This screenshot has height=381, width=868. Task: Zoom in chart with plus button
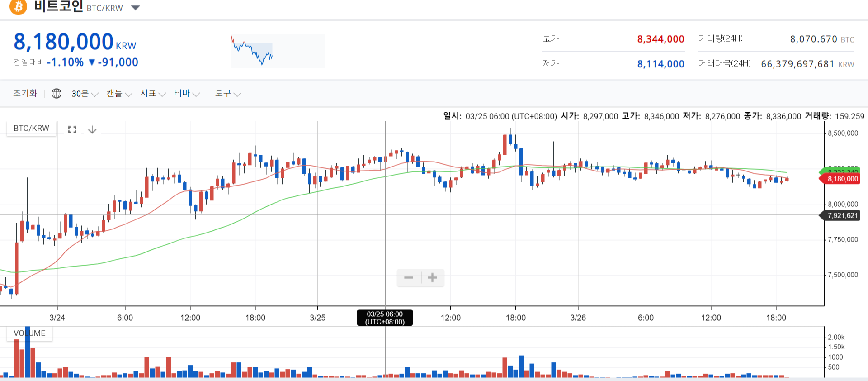click(432, 277)
